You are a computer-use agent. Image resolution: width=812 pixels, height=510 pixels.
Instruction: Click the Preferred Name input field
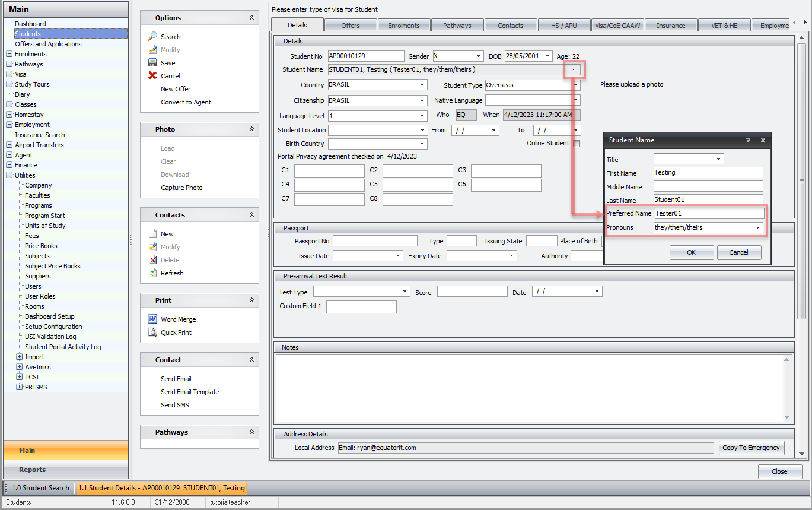click(x=708, y=213)
